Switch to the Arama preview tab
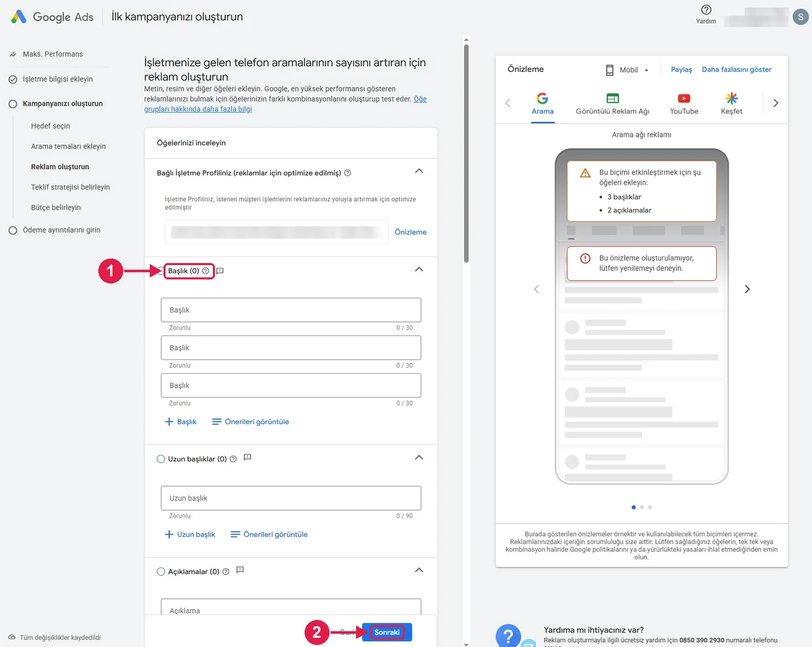 tap(543, 103)
